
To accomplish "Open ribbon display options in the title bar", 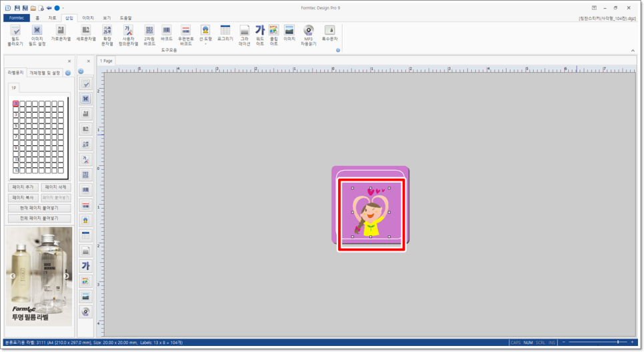I will (x=594, y=8).
